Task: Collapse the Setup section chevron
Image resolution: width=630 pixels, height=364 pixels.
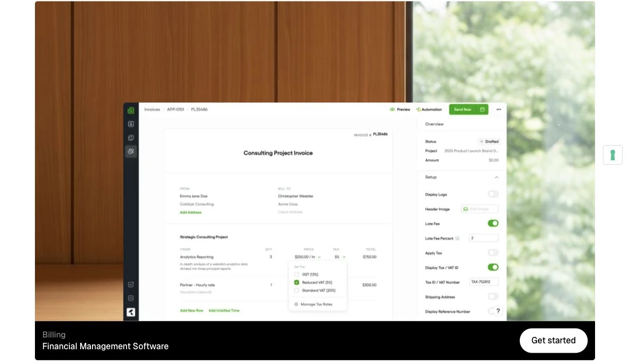Action: click(497, 177)
